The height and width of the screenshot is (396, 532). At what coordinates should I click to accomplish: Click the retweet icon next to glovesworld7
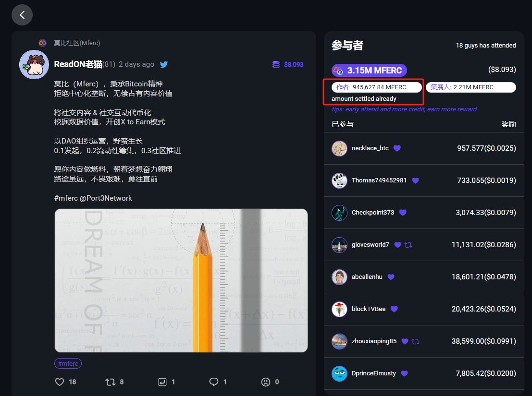point(408,245)
